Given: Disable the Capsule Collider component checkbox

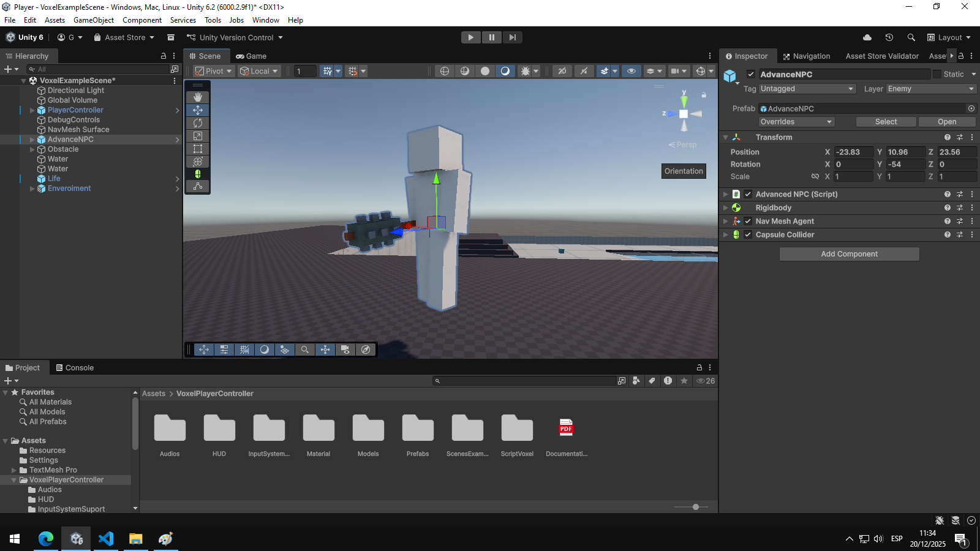Looking at the screenshot, I should click(x=748, y=234).
